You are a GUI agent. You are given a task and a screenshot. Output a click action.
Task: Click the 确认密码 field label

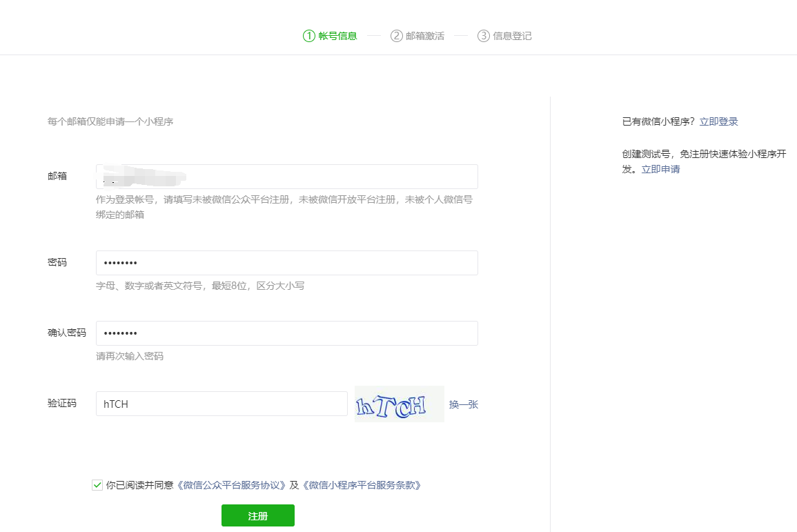point(66,333)
